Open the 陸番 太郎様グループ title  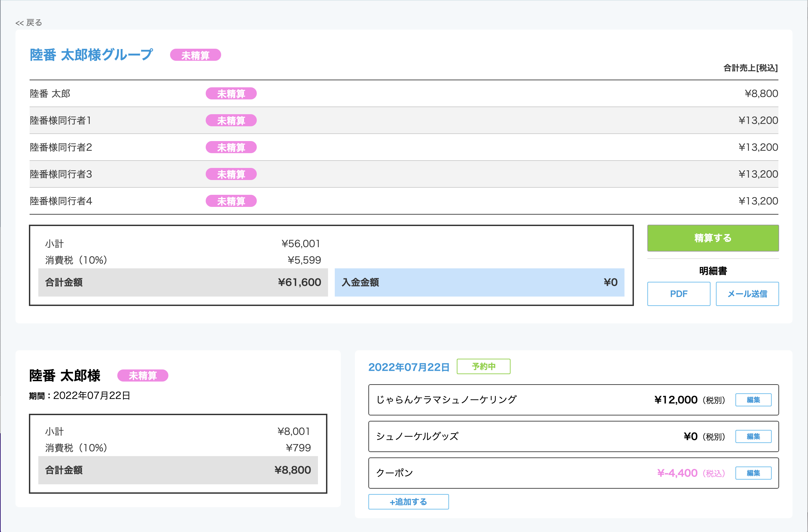coord(91,54)
